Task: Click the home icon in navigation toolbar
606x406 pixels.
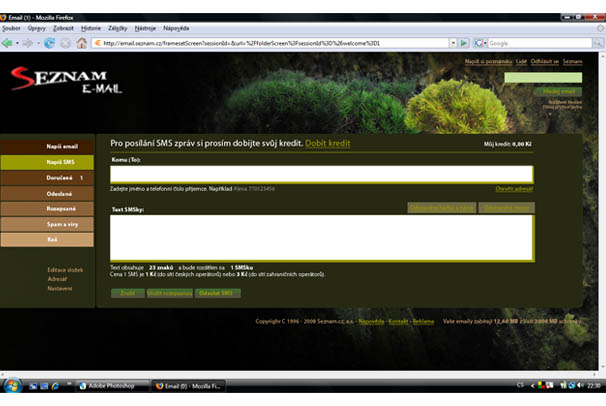Action: [x=81, y=43]
